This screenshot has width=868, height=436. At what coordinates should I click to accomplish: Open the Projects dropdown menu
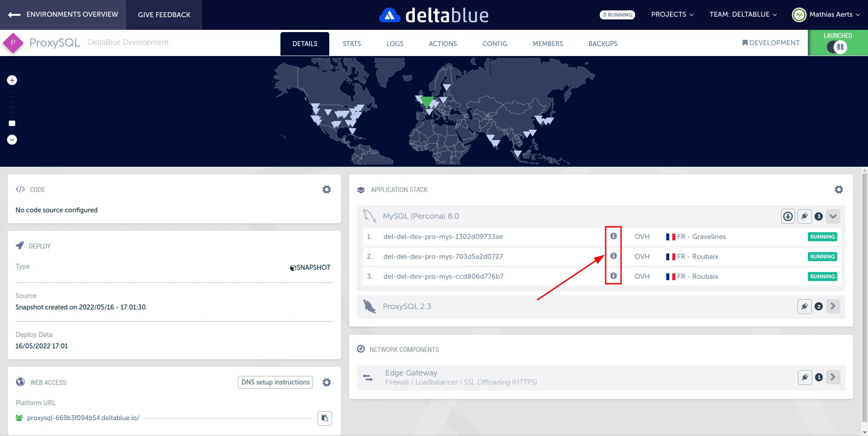(672, 14)
